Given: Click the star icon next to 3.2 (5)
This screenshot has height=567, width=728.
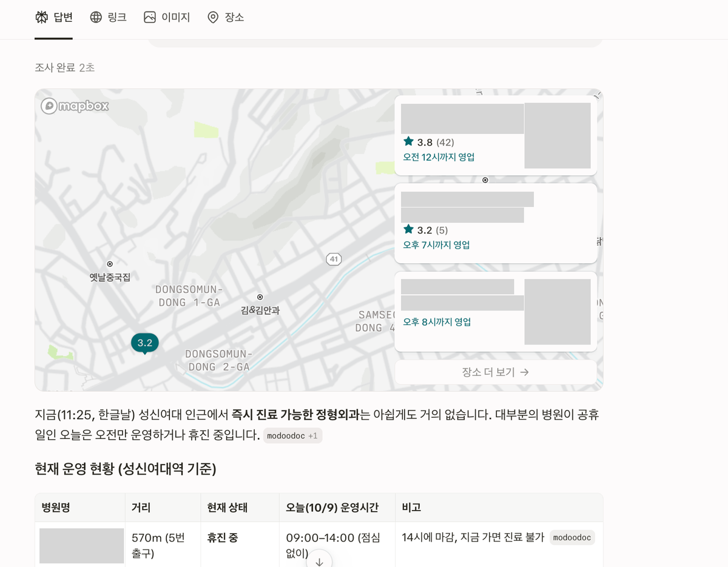Looking at the screenshot, I should [408, 229].
